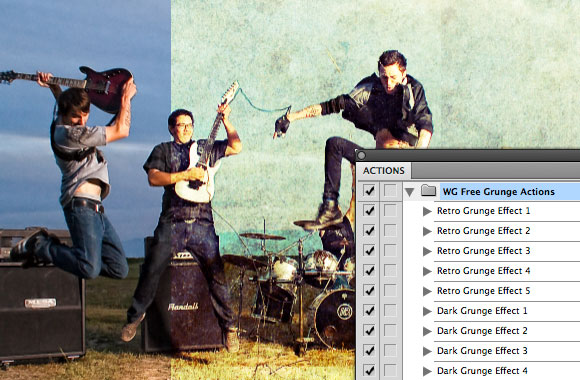The width and height of the screenshot is (580, 380).
Task: Toggle dialog box for Dark Grunge Effect 1
Action: 390,311
